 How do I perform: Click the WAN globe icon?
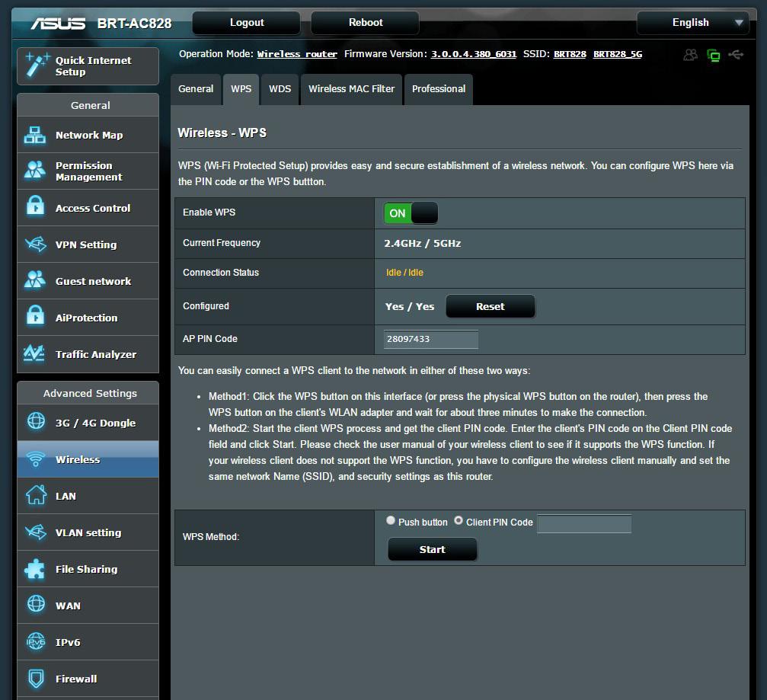(36, 605)
